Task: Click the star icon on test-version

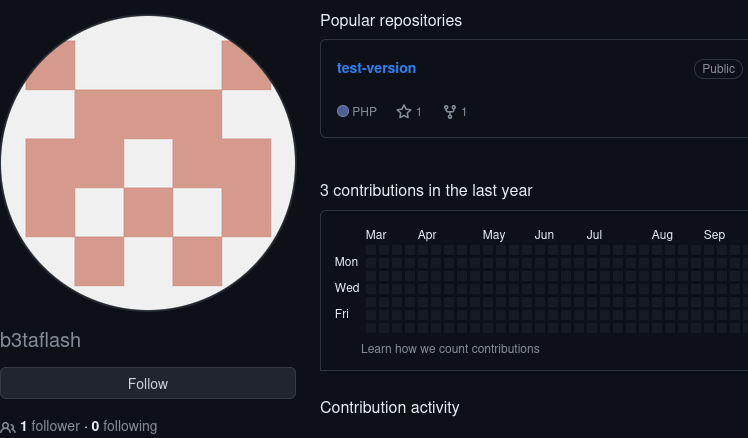Action: [404, 112]
